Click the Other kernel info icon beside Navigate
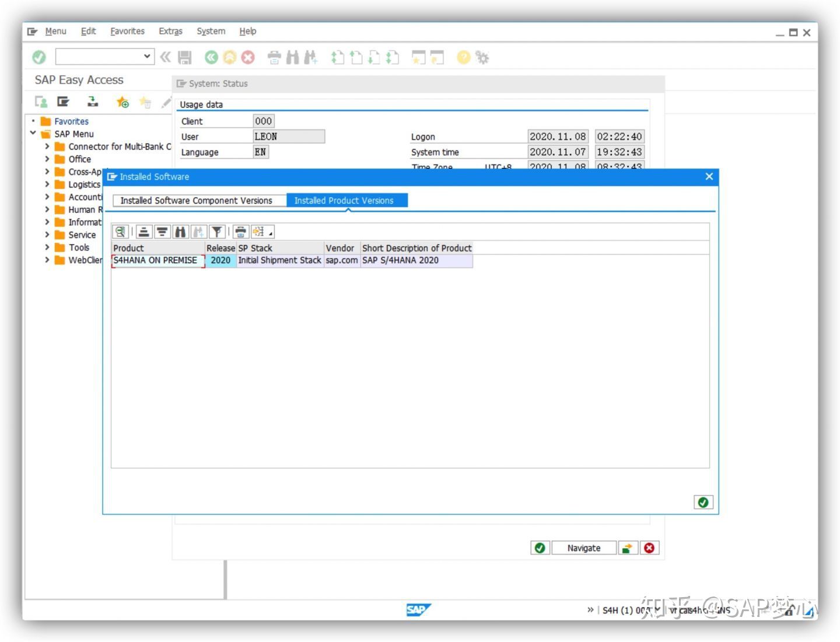 (x=627, y=548)
